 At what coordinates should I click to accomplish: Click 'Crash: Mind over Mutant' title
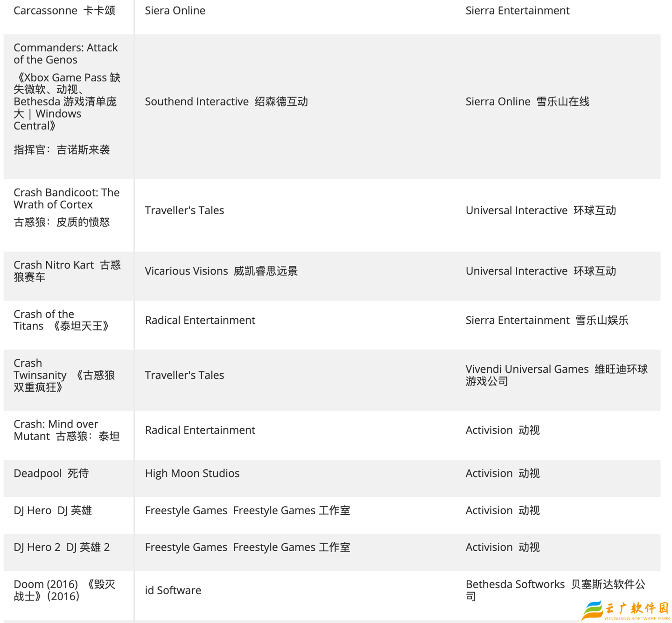[x=67, y=430]
